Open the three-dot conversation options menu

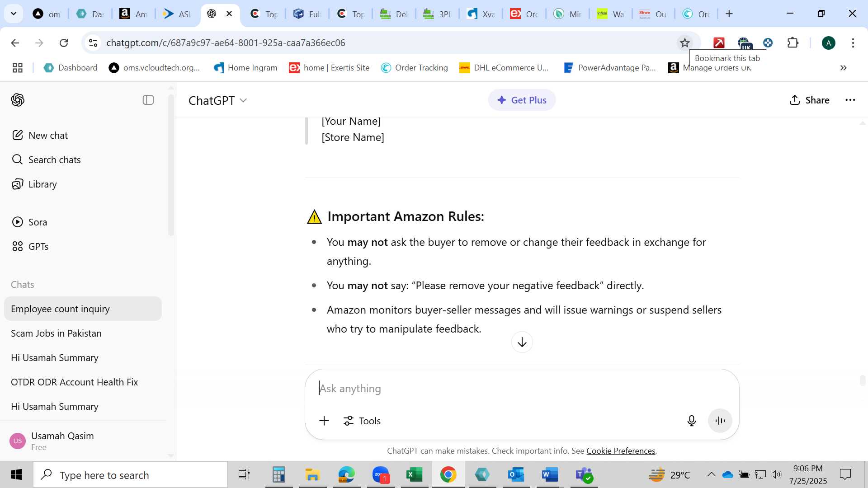click(x=850, y=100)
